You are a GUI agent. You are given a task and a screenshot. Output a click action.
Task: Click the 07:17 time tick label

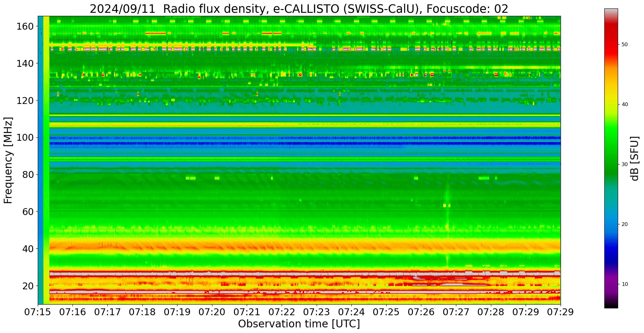click(108, 312)
